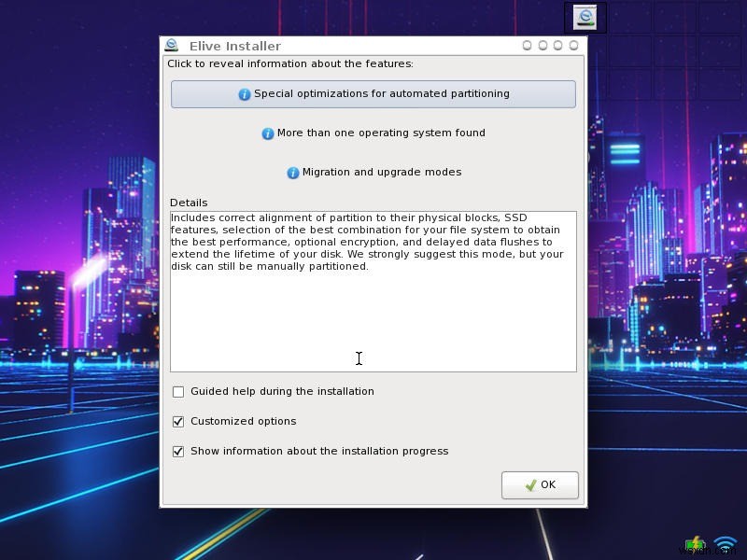Click the leftmost circle button on the title bar
This screenshot has width=747, height=560.
528,44
